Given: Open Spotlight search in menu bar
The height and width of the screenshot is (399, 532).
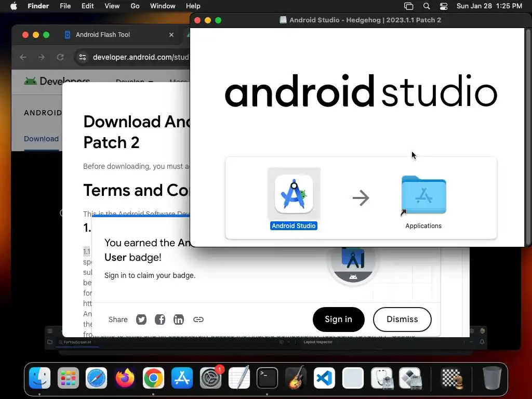Looking at the screenshot, I should pos(427,6).
